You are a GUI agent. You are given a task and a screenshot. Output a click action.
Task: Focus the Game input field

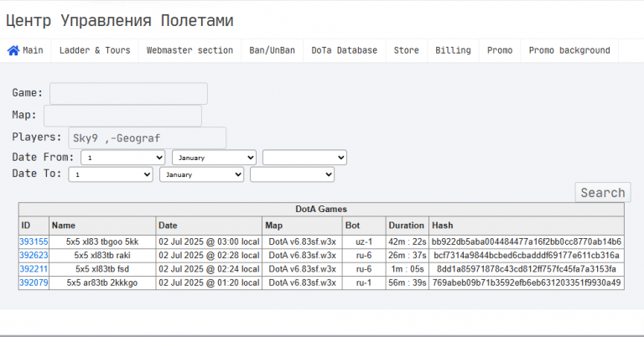click(128, 94)
